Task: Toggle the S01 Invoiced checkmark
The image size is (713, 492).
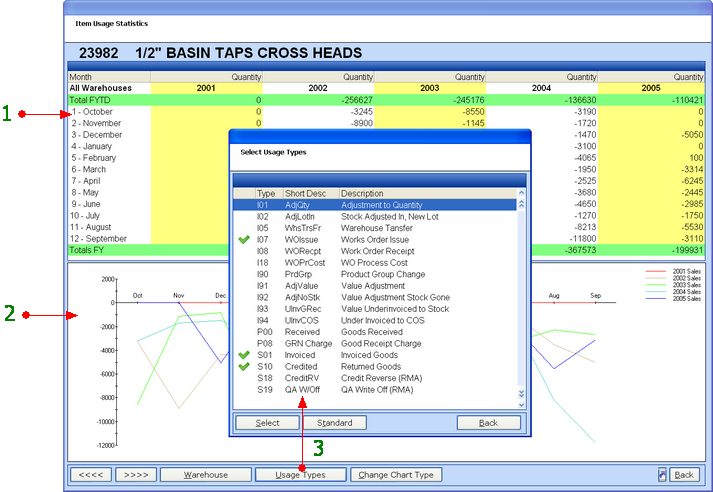Action: (244, 355)
